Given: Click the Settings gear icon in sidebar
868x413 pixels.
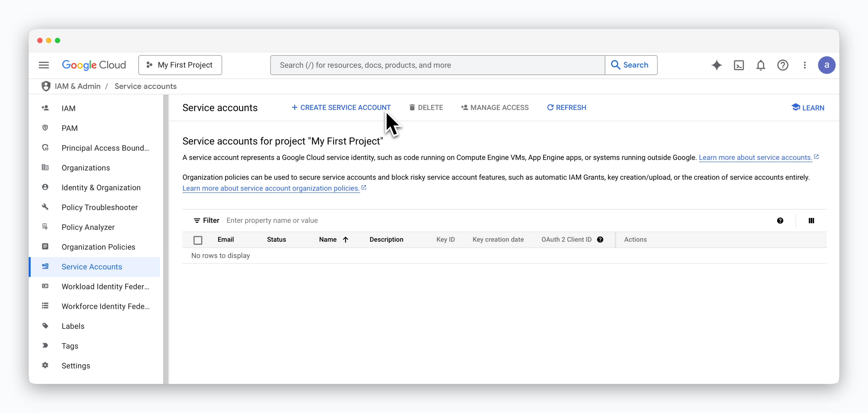Looking at the screenshot, I should [45, 365].
